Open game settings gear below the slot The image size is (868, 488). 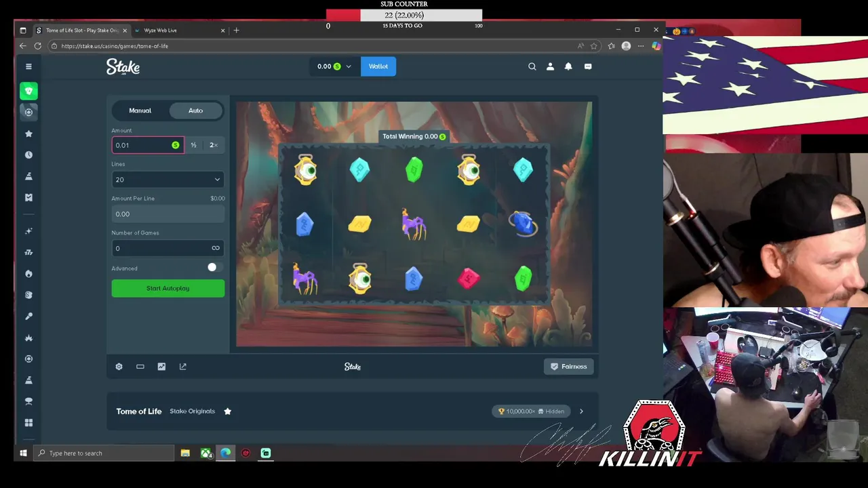[x=119, y=367]
